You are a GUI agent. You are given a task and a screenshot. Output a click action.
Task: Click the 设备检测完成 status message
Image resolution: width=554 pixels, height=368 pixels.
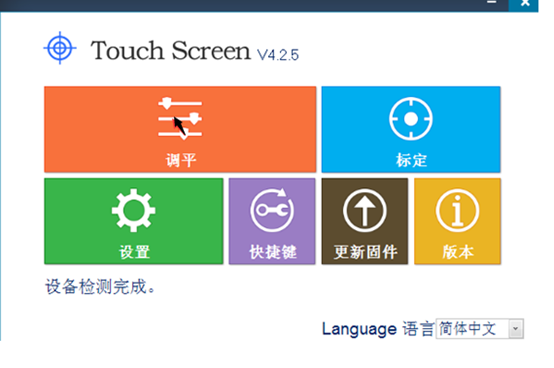(100, 286)
